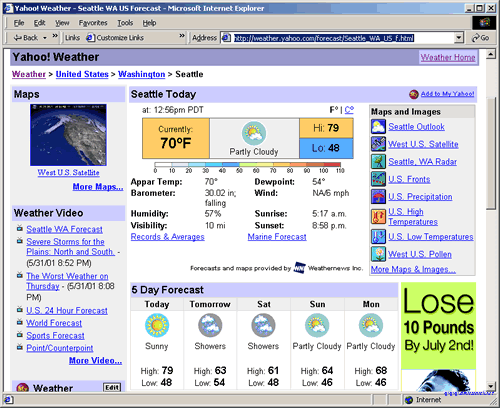The width and height of the screenshot is (500, 408).
Task: Open the View menu
Action: 62,23
